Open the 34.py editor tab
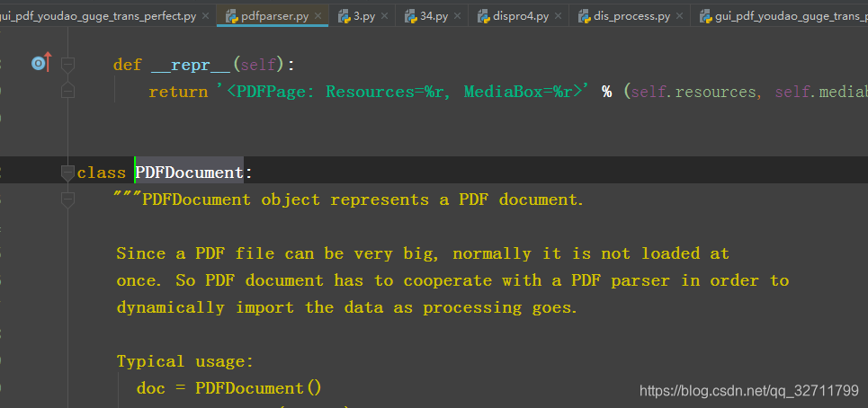Screen dimensions: 868x408 click(434, 16)
